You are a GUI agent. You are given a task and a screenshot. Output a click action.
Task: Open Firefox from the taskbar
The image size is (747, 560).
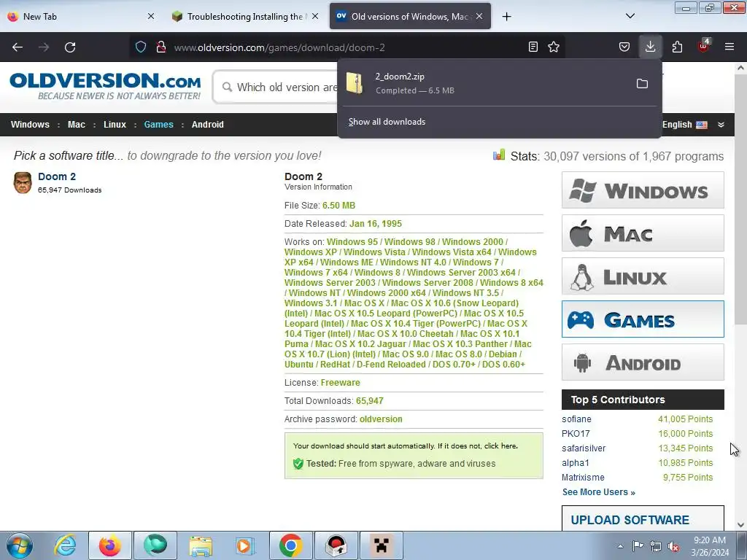click(x=110, y=545)
